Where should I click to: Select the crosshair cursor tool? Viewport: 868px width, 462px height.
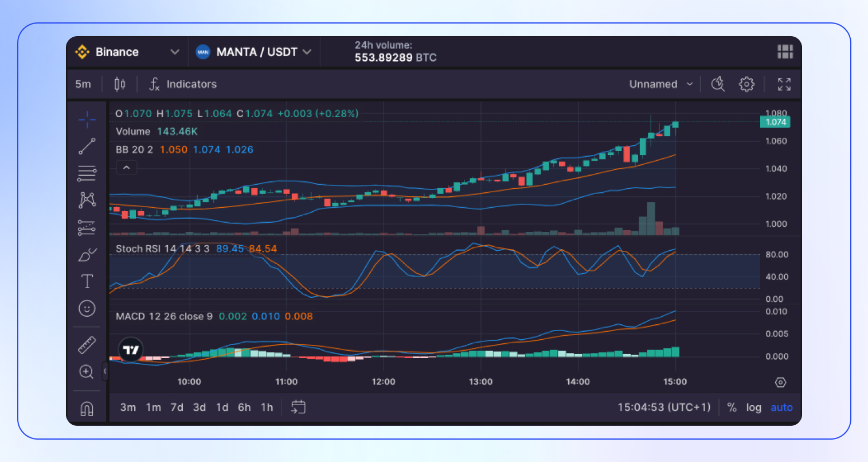pos(87,119)
